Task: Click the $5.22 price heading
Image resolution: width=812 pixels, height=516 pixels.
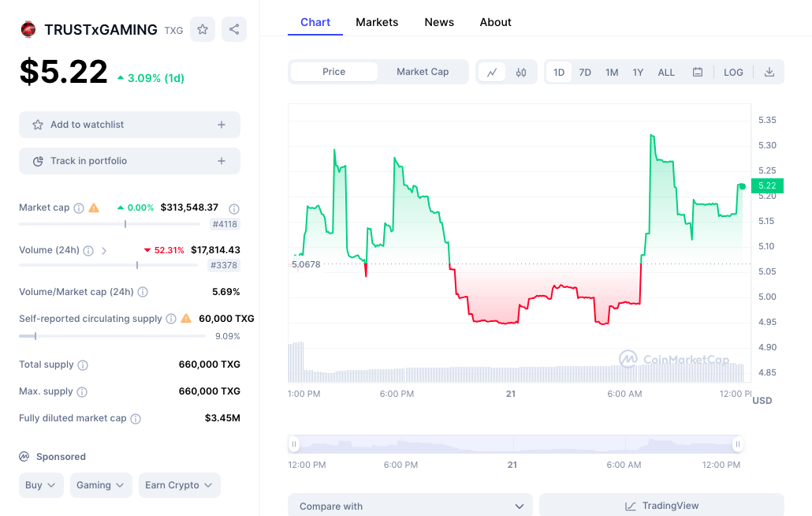Action: 64,72
